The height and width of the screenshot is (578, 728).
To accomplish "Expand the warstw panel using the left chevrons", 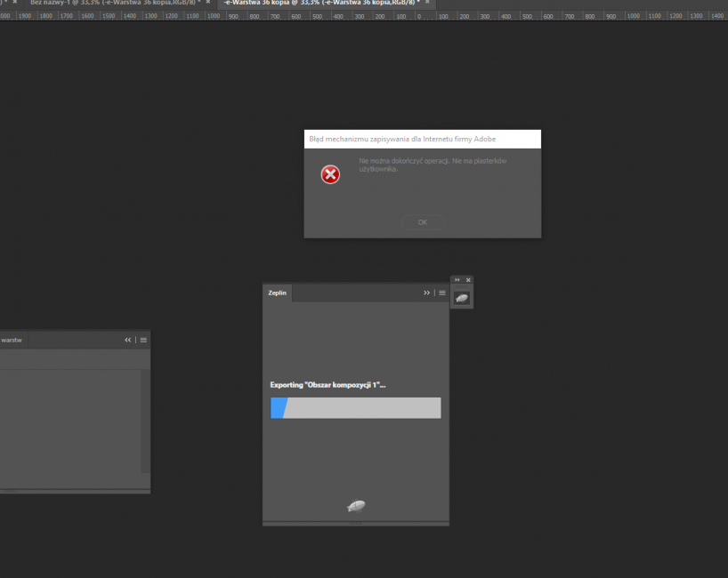I will click(x=126, y=340).
